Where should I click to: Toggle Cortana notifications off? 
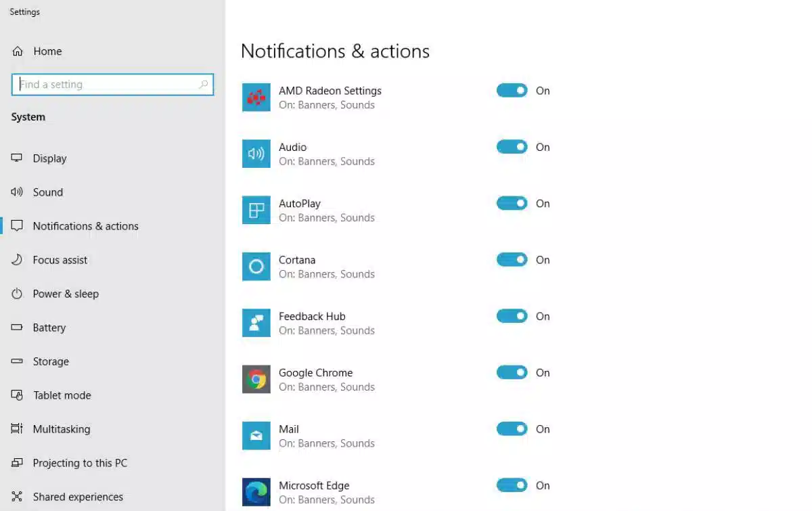(x=512, y=260)
